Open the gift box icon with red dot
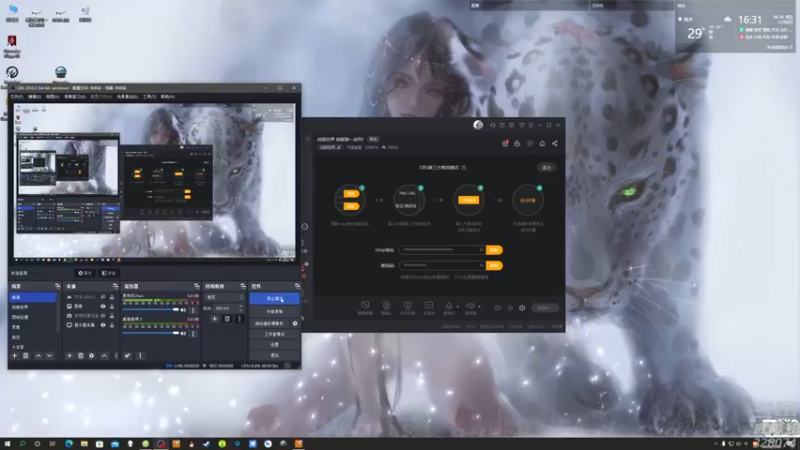The width and height of the screenshot is (800, 450). point(505,143)
